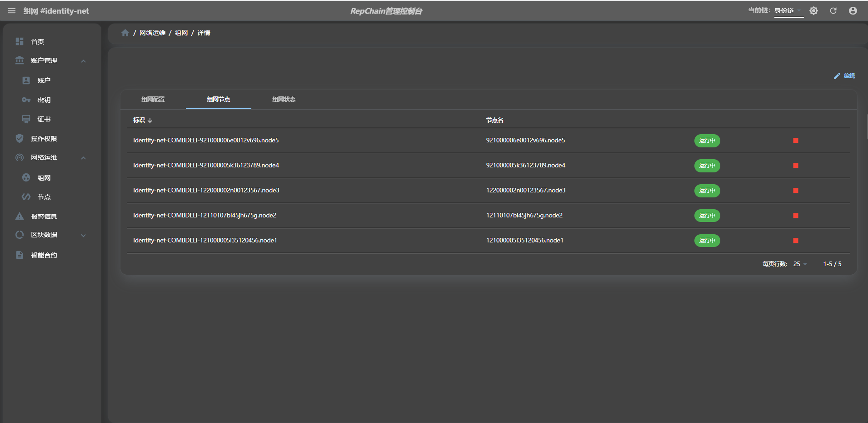Click the 账户 person badge icon
The image size is (868, 423).
point(26,80)
